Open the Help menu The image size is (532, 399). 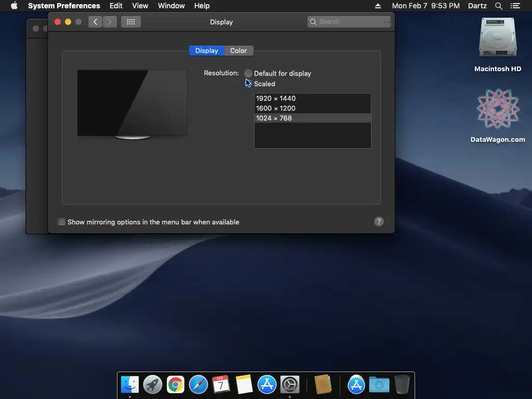point(202,6)
